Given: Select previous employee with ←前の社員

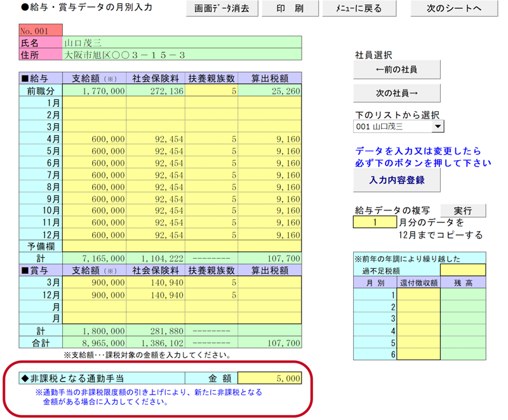Looking at the screenshot, I should click(x=397, y=69).
